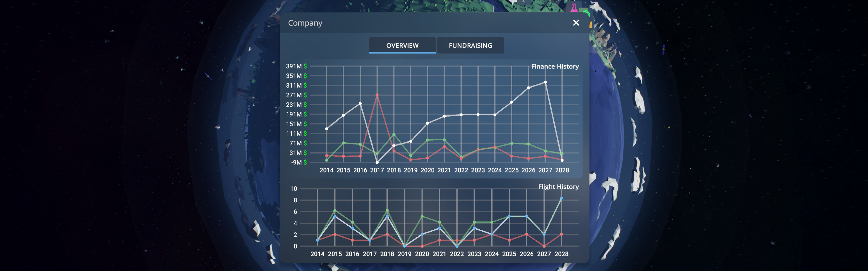The image size is (868, 271).
Task: Click the green 2015 peak in Flight History
Action: pyautogui.click(x=335, y=210)
